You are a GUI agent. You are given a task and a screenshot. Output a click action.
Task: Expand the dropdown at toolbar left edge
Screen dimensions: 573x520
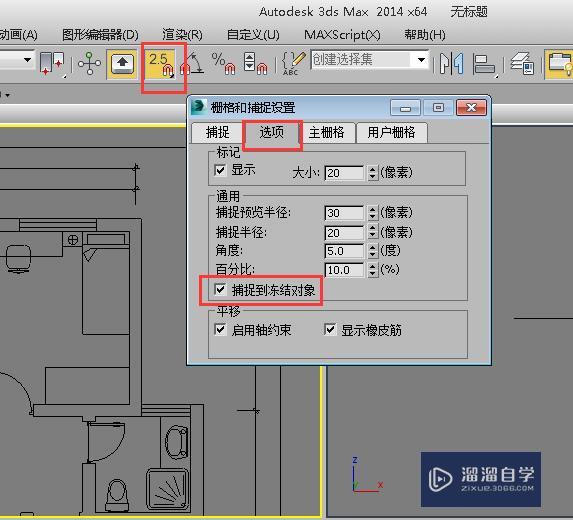point(27,60)
